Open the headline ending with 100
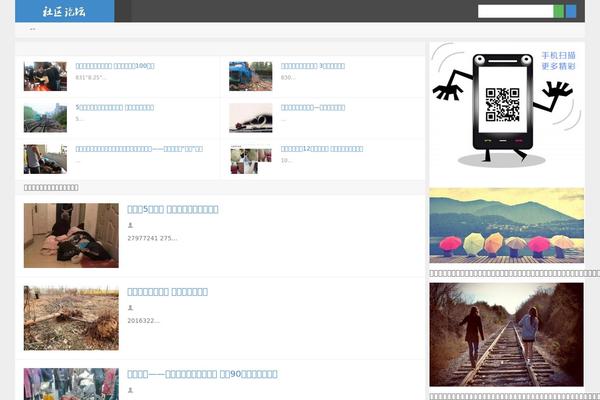This screenshot has width=600, height=400. [x=115, y=66]
